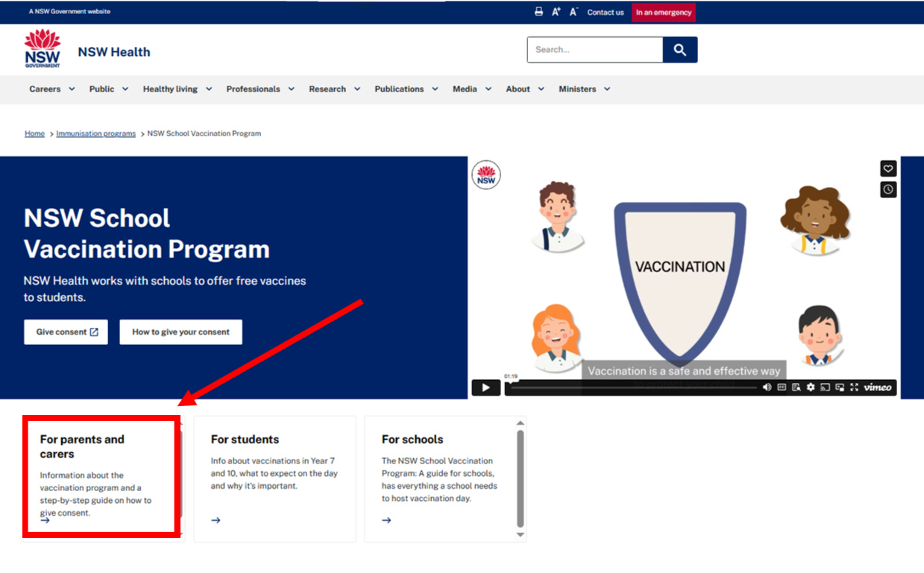Click the NSW Health site title

(x=114, y=51)
